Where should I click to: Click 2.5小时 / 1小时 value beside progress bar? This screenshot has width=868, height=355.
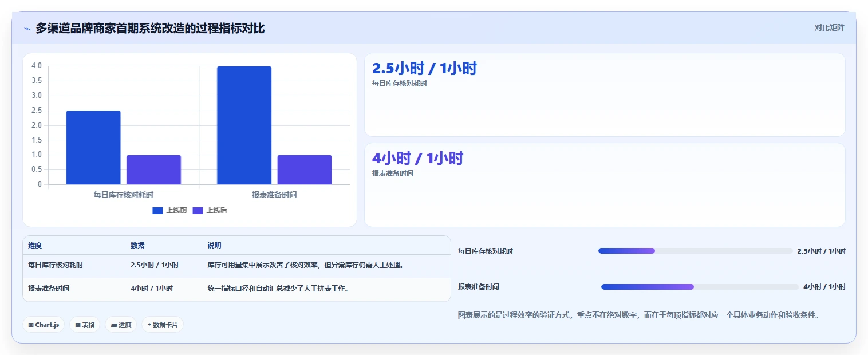pyautogui.click(x=821, y=251)
